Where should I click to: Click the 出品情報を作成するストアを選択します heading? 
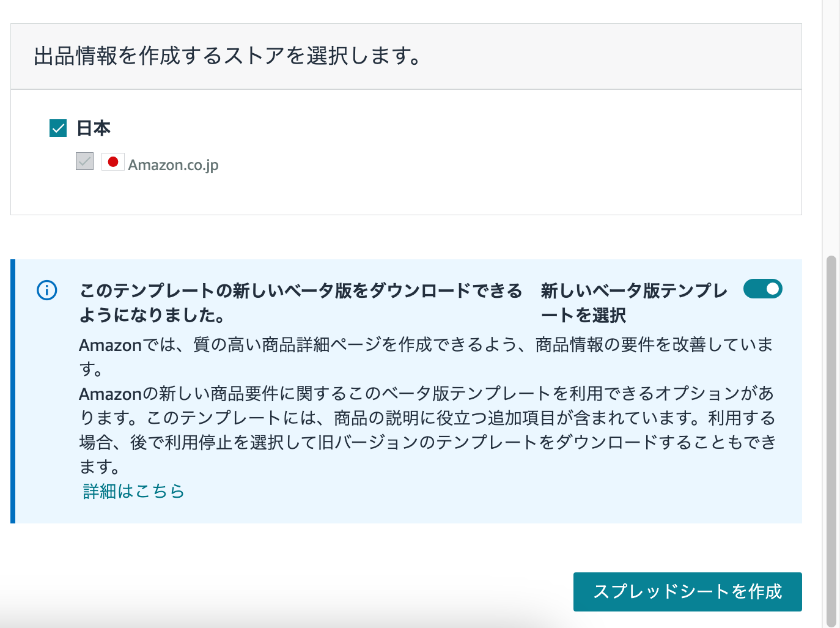point(227,56)
